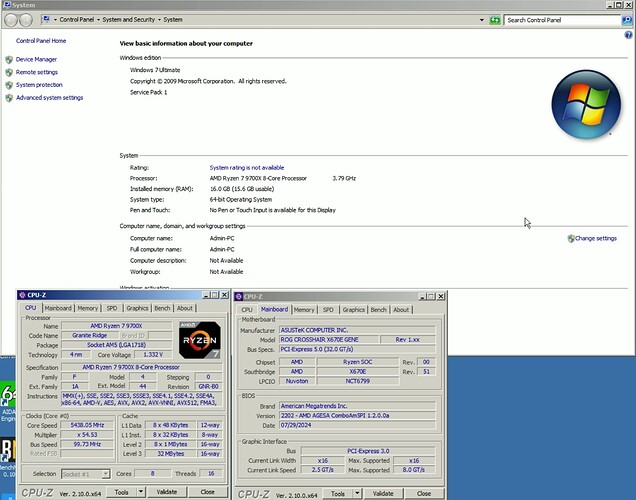Click the shield icon next to System protection
Screen dimensions: 636x500
(x=9, y=85)
